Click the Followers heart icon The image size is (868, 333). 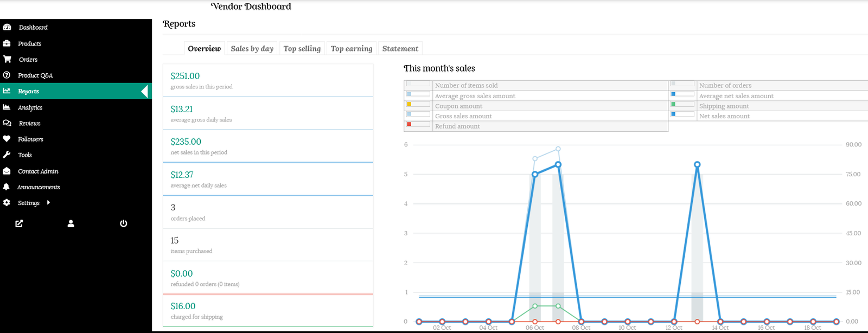7,139
